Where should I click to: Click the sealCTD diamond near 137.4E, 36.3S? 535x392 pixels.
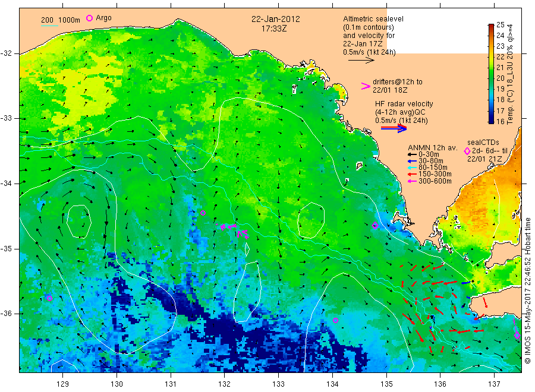tap(517, 335)
